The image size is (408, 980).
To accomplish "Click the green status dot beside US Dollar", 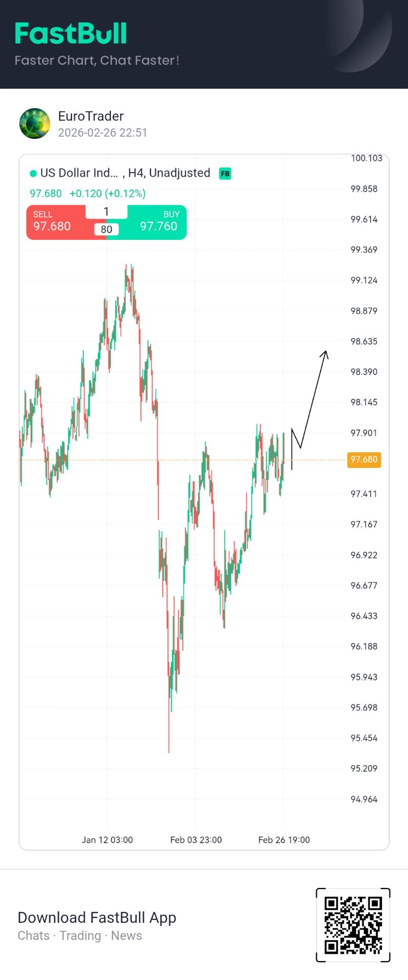I will 33,174.
